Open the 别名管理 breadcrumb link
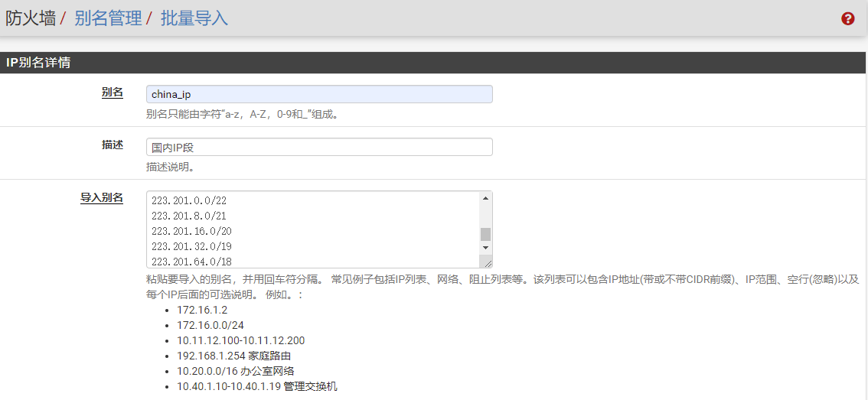868x400 pixels. pos(108,18)
